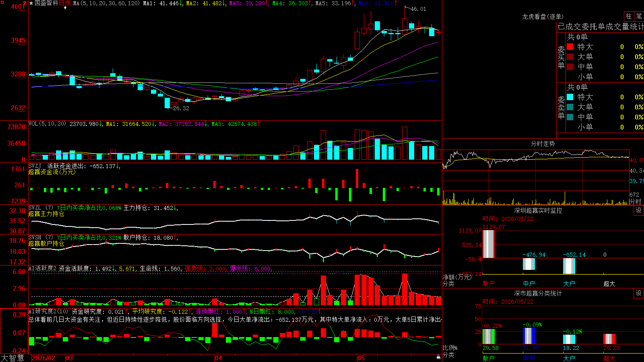
Task: Click the 46.01 high price annotation
Action: (418, 9)
